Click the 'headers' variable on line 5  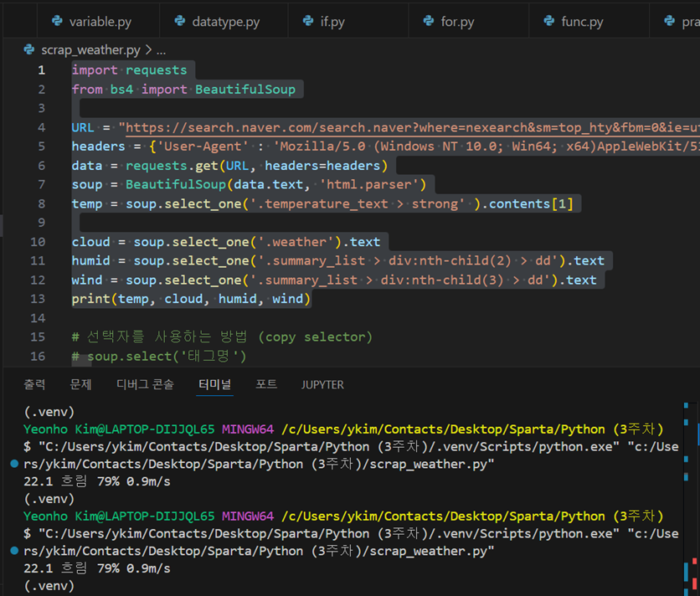[99, 146]
